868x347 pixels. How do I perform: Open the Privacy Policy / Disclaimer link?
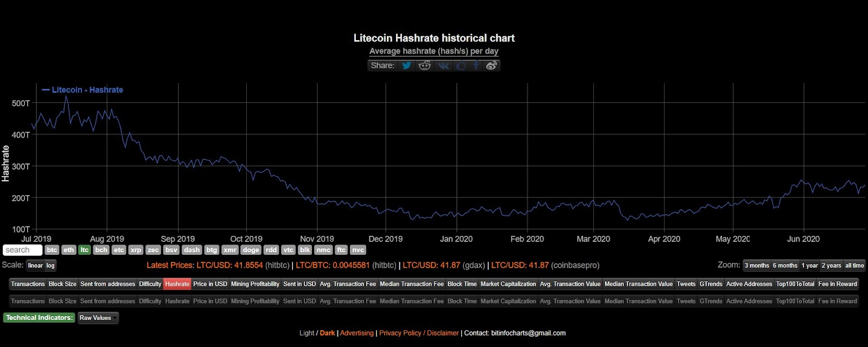[419, 333]
